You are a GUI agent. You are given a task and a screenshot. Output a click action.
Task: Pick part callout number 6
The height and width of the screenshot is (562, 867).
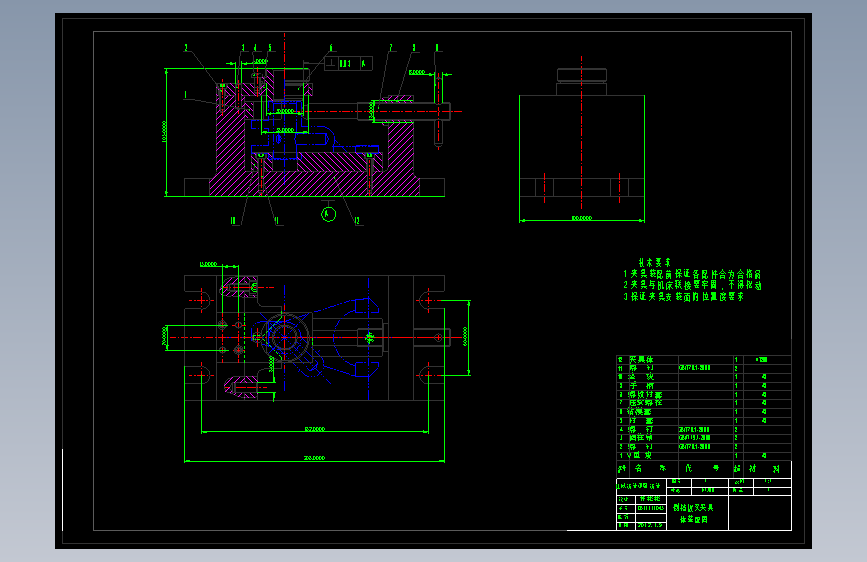point(331,48)
